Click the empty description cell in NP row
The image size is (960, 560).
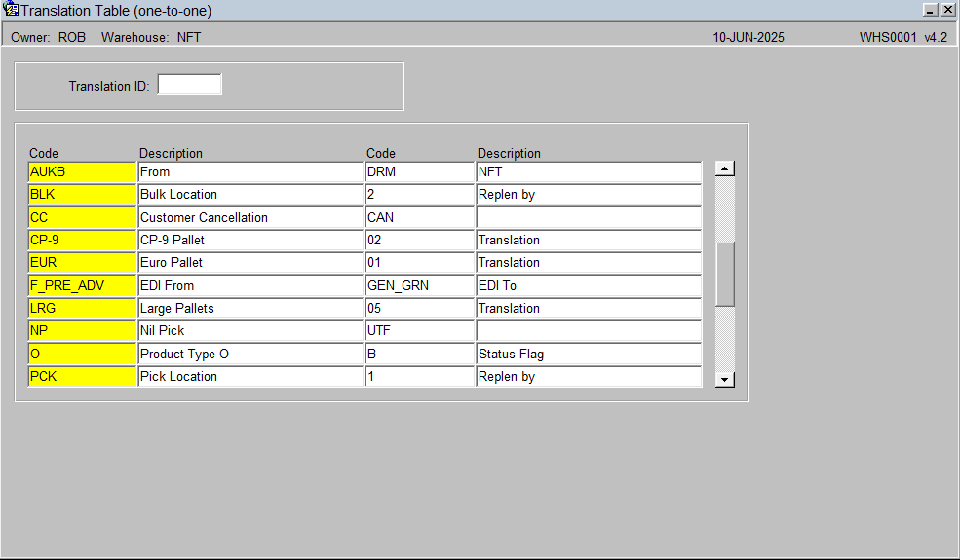pyautogui.click(x=589, y=330)
